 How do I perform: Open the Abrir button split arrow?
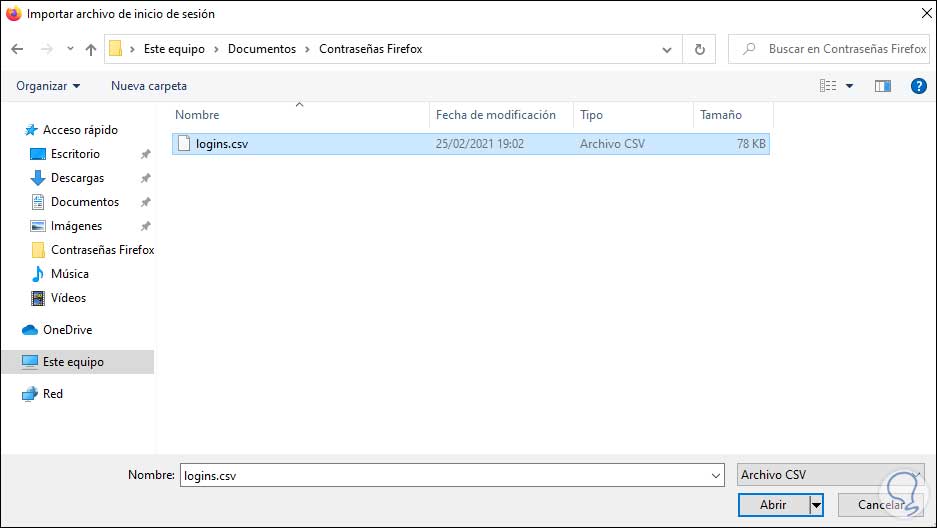(x=816, y=505)
